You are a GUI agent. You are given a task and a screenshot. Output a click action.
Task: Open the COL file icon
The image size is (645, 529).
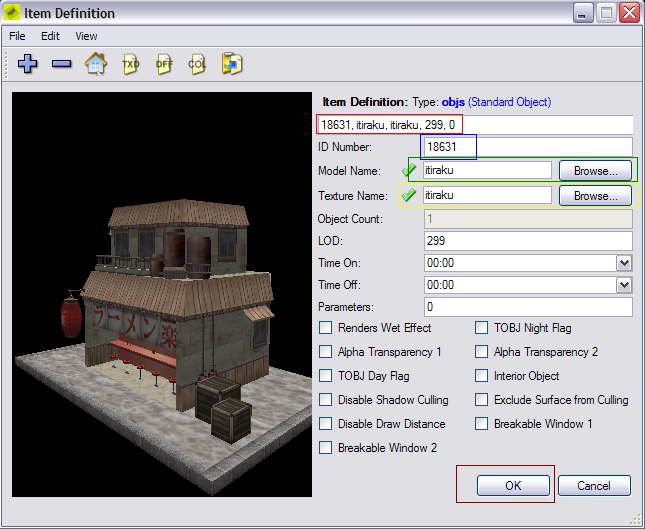(197, 64)
